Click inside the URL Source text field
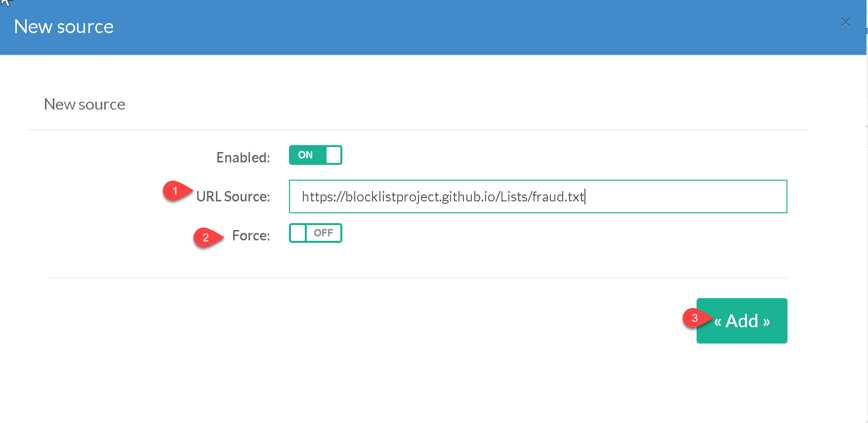Image resolution: width=868 pixels, height=423 pixels. point(682,196)
